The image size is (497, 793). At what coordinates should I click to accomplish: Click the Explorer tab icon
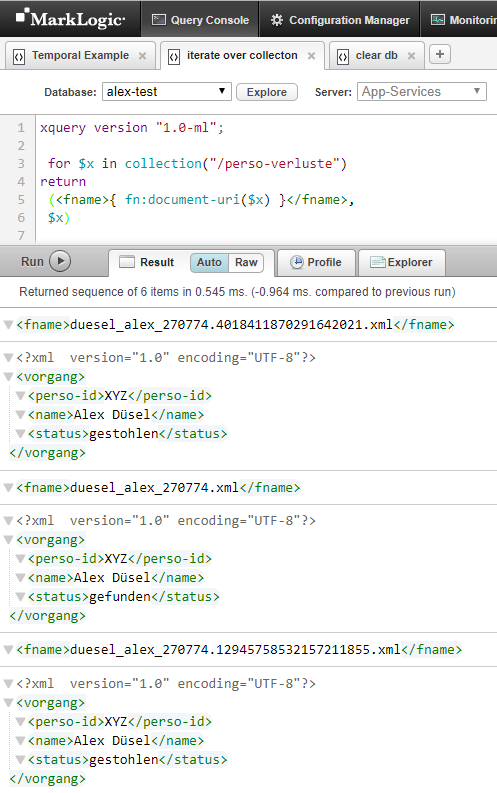378,262
